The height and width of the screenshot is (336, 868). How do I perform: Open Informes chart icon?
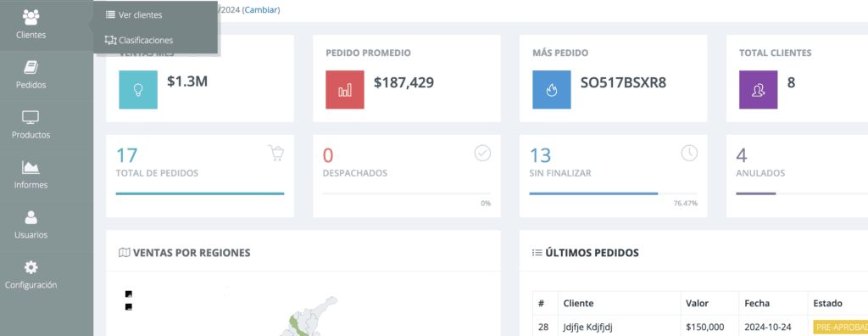(31, 167)
